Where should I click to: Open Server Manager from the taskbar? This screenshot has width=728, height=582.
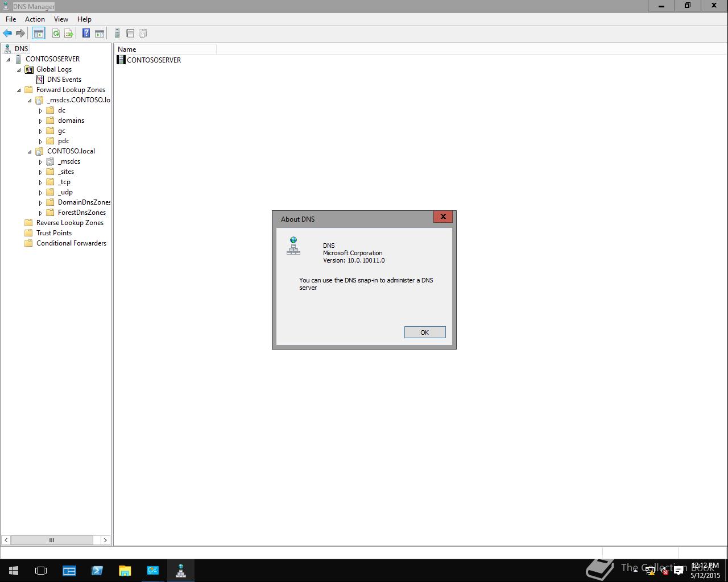[x=69, y=571]
